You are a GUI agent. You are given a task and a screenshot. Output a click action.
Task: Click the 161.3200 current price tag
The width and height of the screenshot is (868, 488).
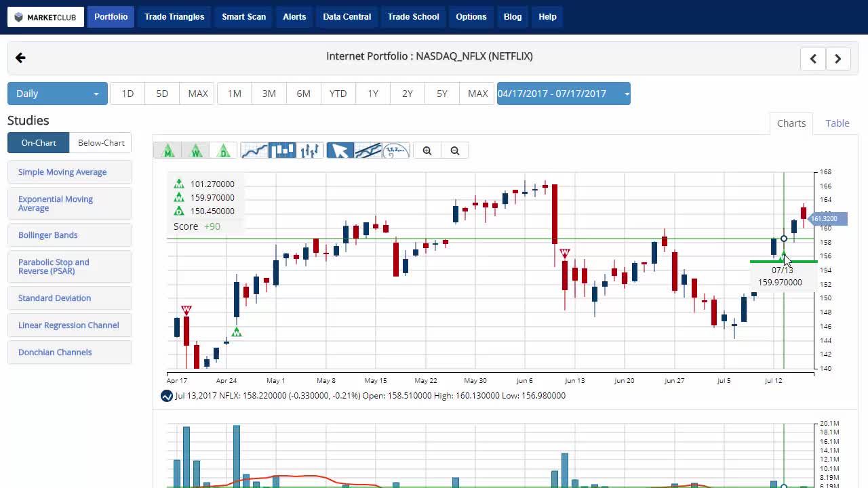coord(827,218)
